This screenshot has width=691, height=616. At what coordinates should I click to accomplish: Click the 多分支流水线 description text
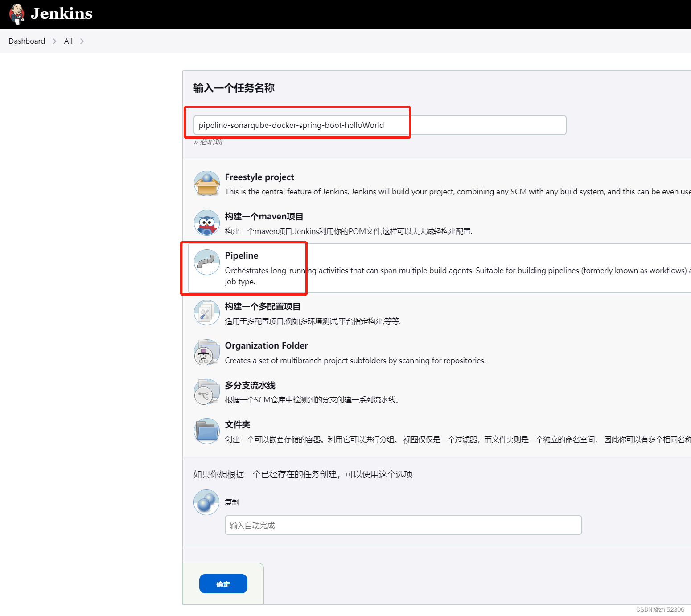coord(312,400)
